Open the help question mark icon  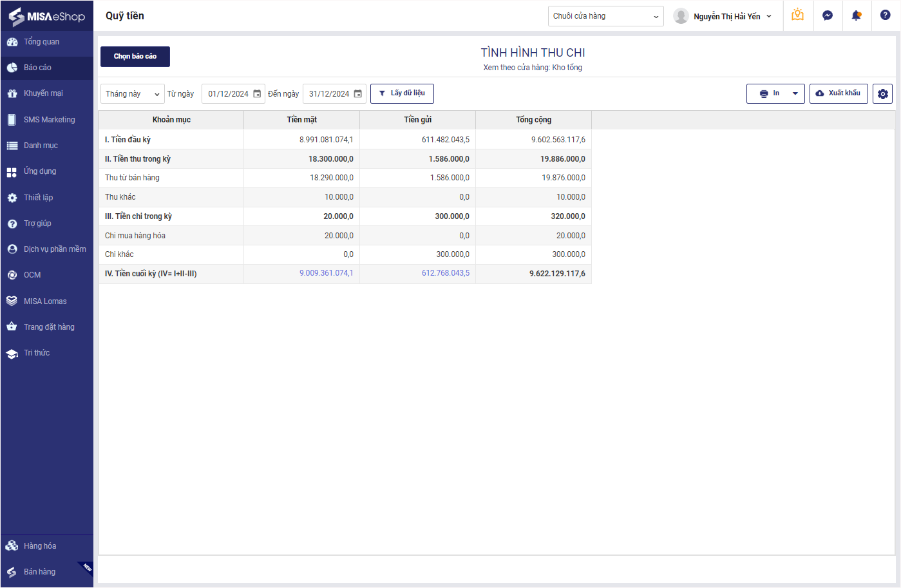coord(885,15)
